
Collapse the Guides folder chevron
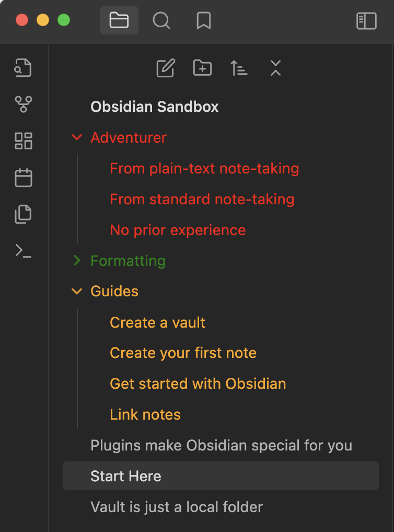[x=77, y=291]
